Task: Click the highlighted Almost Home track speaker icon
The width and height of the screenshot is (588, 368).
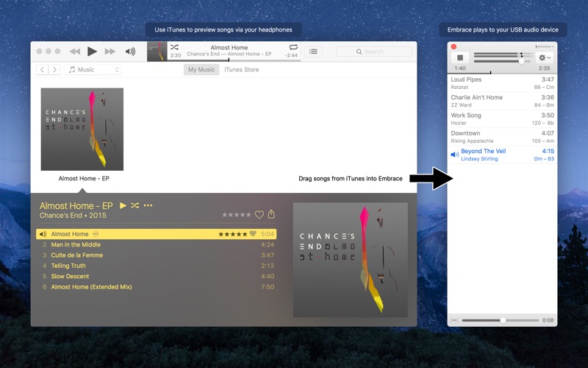Action: pyautogui.click(x=43, y=234)
